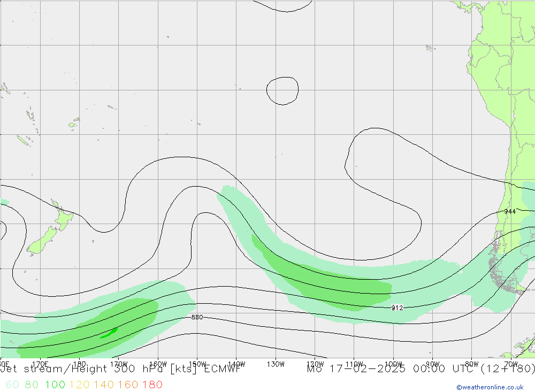Click the 70W longitude label

pyautogui.click(x=511, y=364)
